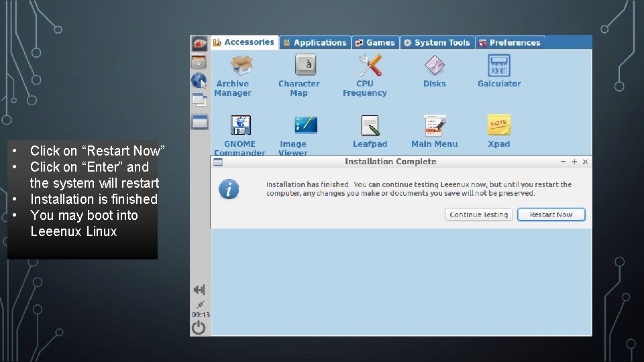The image size is (644, 362).
Task: Close the Installation Complete dialog
Action: [x=585, y=162]
